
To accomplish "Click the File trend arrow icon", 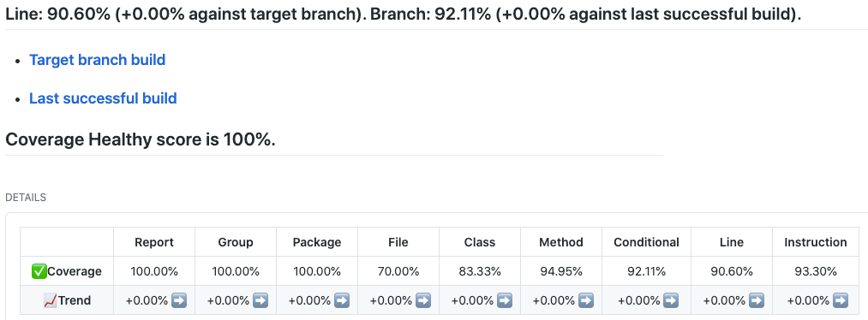I will (423, 300).
